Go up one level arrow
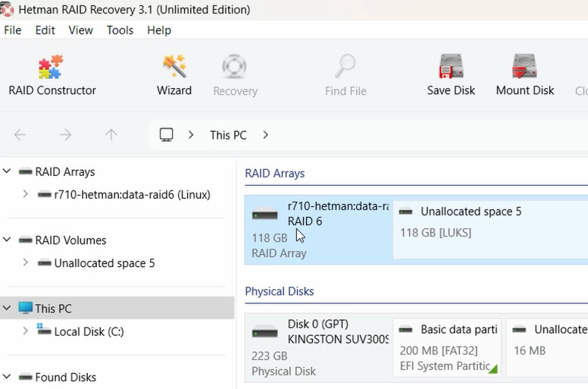The width and height of the screenshot is (588, 389). (x=111, y=135)
